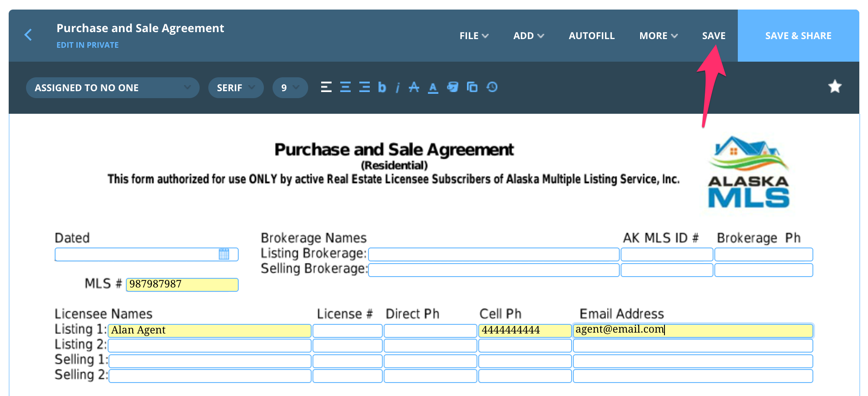
Task: Toggle strikethrough formatting
Action: pyautogui.click(x=414, y=87)
